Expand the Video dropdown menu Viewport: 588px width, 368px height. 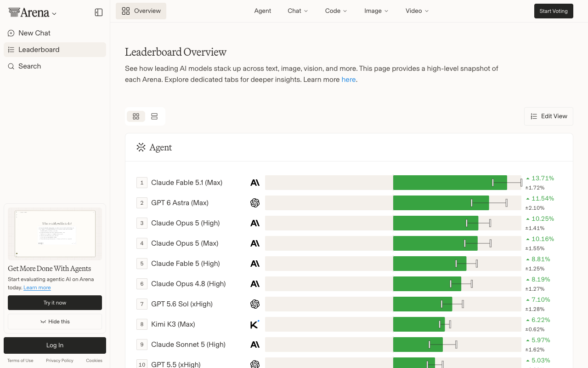417,11
